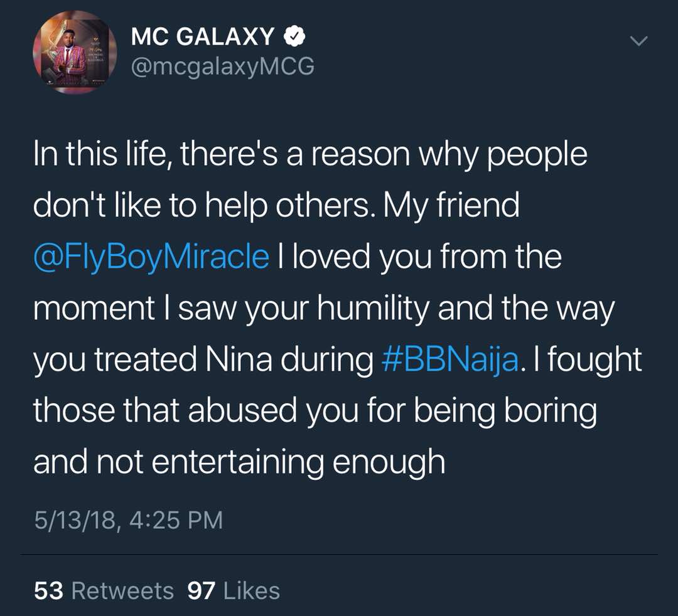Screen dimensions: 678x616
Task: Click the 'My friend' text in the tweet
Action: click(x=451, y=206)
